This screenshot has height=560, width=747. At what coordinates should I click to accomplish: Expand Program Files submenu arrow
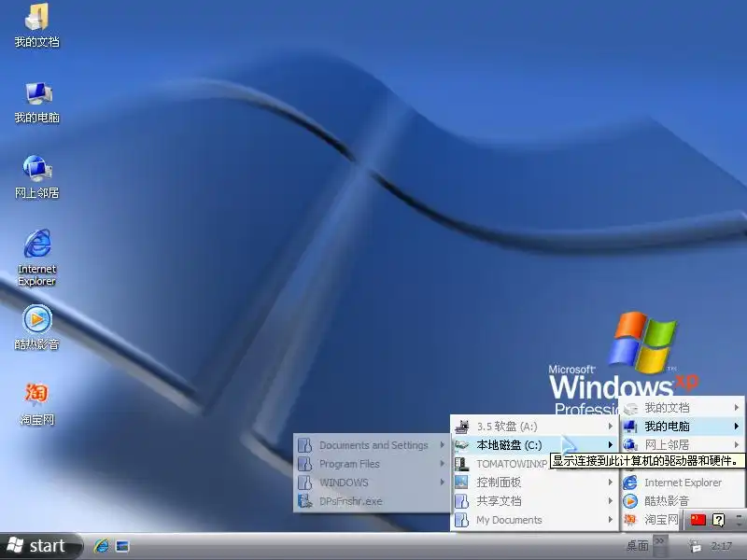[x=442, y=464]
